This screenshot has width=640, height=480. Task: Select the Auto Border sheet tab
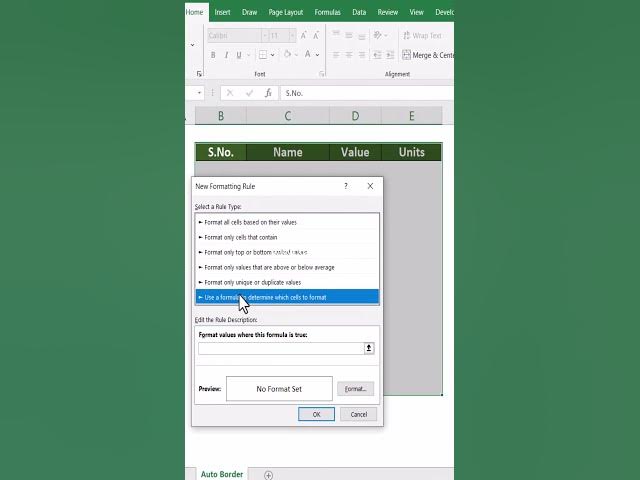tap(222, 474)
